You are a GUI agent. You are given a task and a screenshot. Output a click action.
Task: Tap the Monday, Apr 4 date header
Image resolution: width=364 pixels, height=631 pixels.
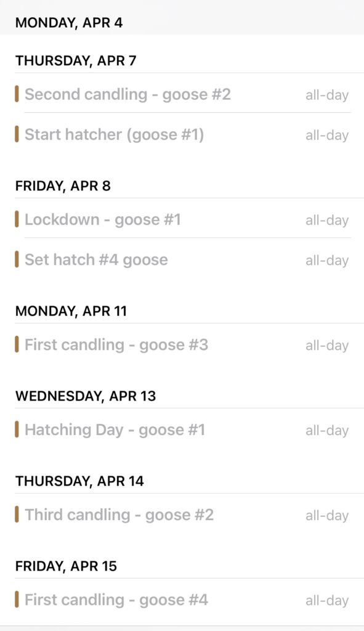69,23
